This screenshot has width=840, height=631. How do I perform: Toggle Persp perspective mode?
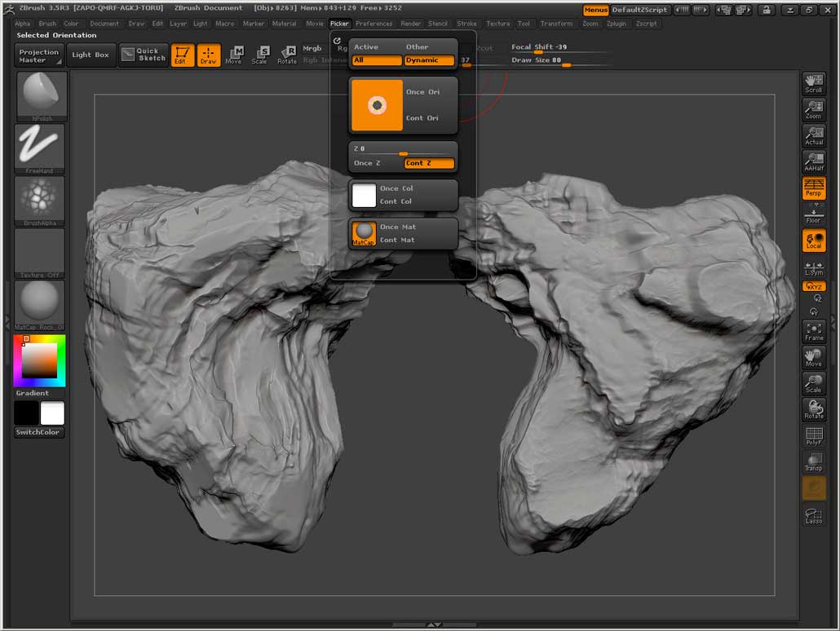pos(814,188)
